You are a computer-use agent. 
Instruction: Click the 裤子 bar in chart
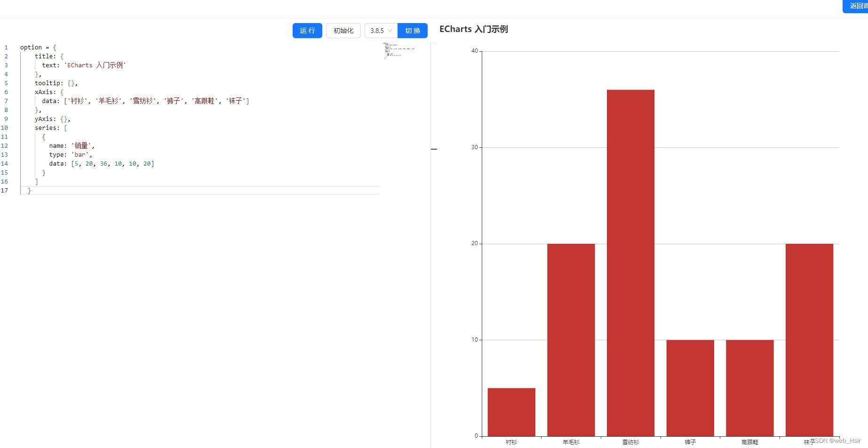click(x=690, y=388)
